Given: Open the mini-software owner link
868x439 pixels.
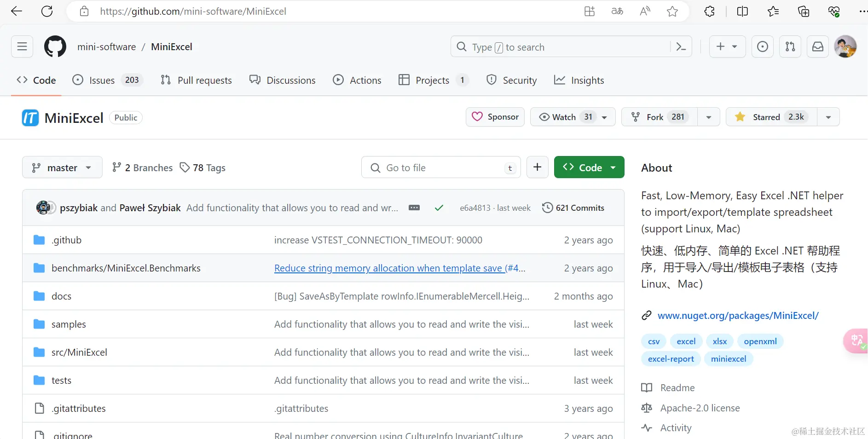Looking at the screenshot, I should click(107, 46).
